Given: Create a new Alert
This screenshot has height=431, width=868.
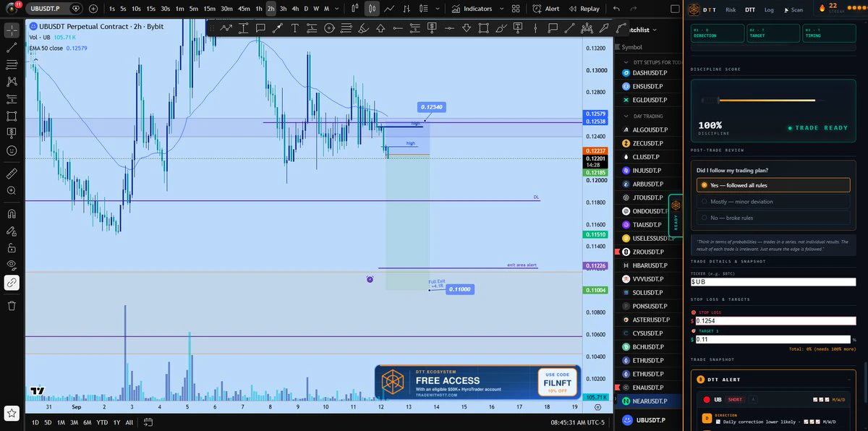Looking at the screenshot, I should 546,9.
